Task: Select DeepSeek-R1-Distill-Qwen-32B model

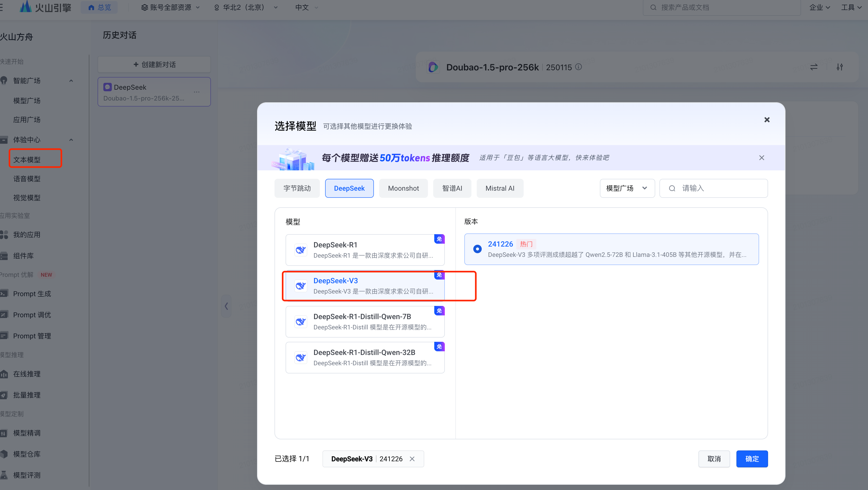Action: click(x=364, y=357)
